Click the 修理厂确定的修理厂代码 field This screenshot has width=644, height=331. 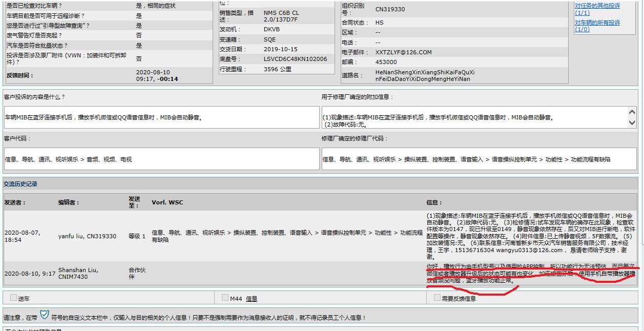[479, 159]
